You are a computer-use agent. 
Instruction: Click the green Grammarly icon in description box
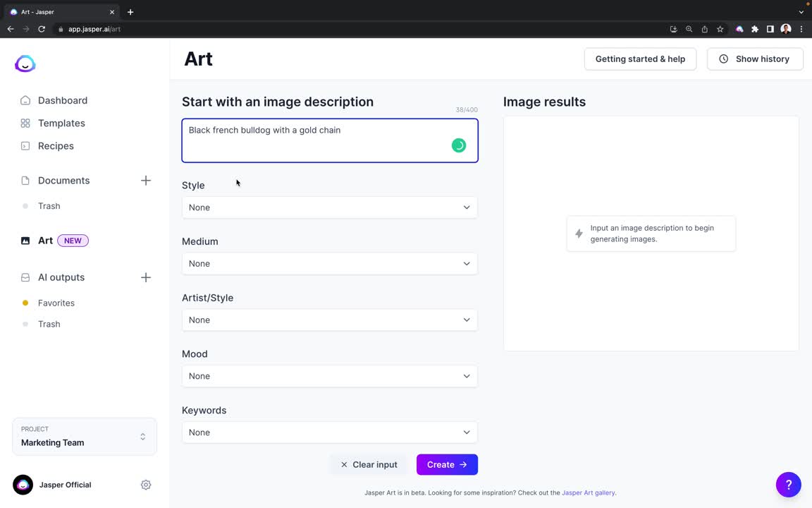[x=459, y=145]
